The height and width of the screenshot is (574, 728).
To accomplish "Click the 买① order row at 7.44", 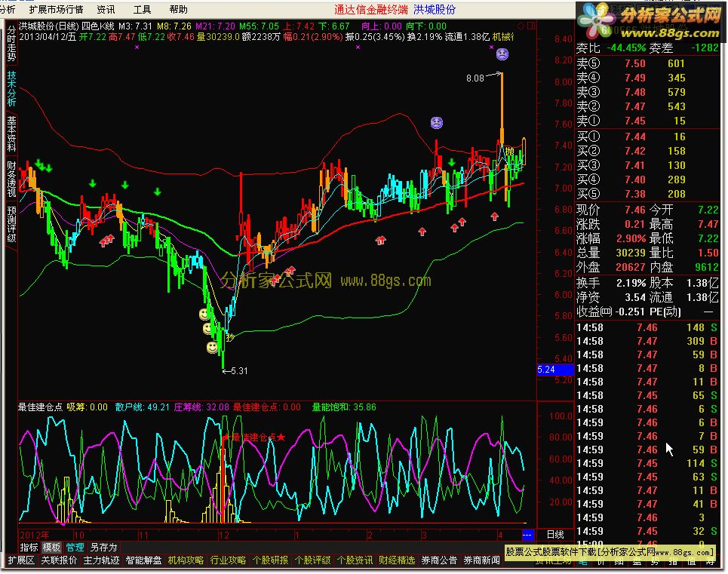I will coord(648,137).
